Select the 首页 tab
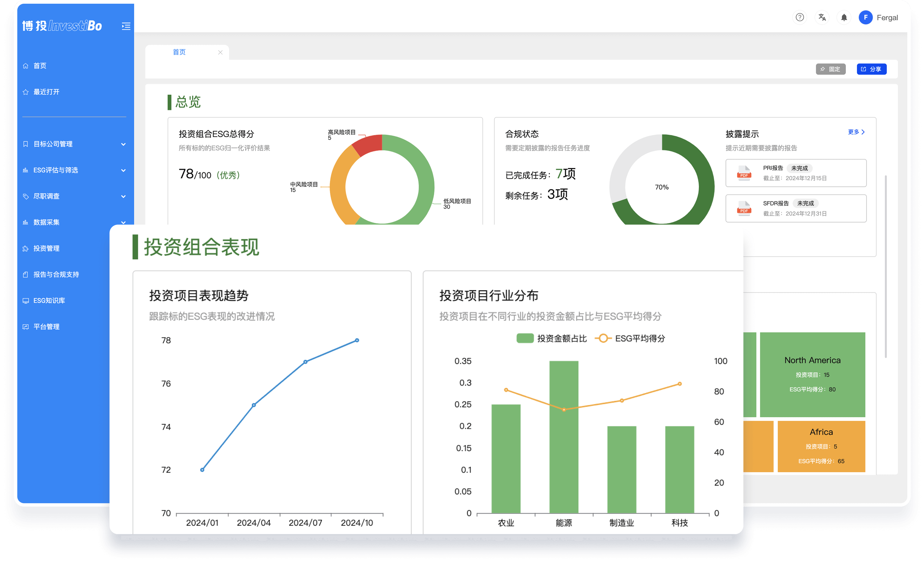 (x=179, y=52)
